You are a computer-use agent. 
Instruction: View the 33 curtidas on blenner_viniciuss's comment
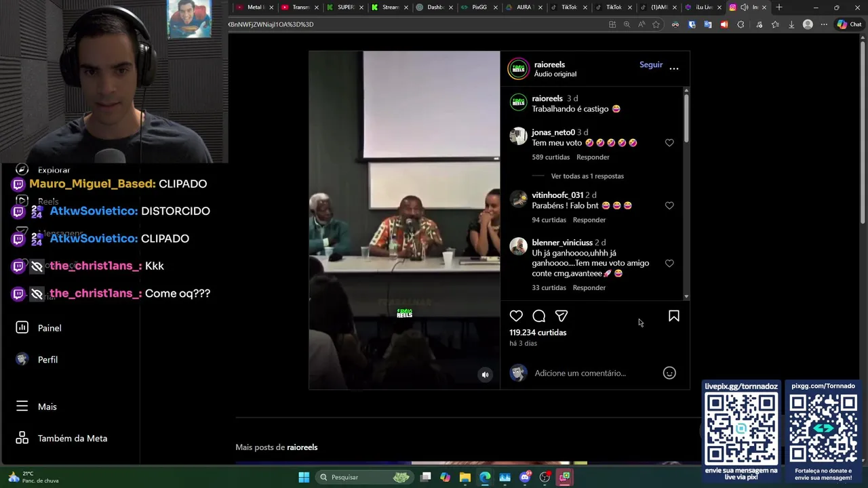[x=549, y=287]
